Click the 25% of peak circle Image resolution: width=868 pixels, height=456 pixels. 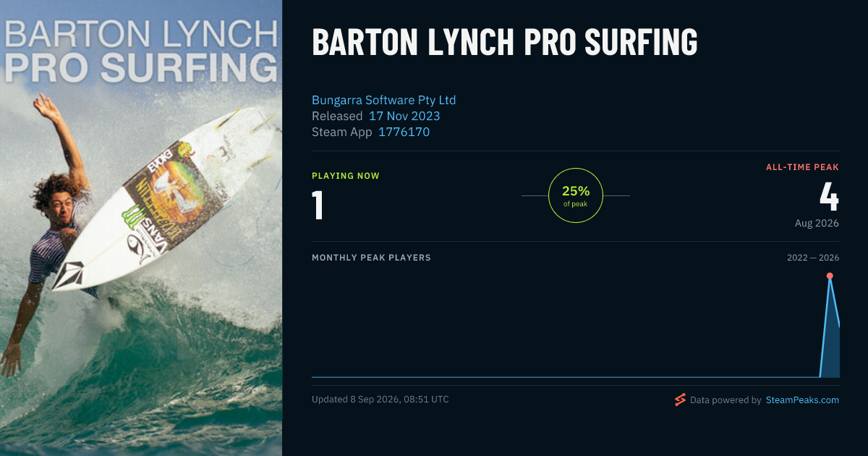tap(576, 195)
